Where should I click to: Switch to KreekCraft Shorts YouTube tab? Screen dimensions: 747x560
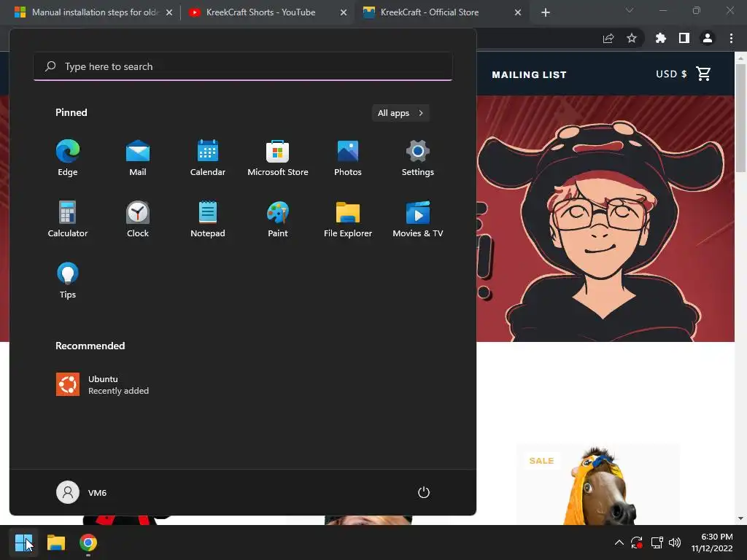[x=267, y=12]
